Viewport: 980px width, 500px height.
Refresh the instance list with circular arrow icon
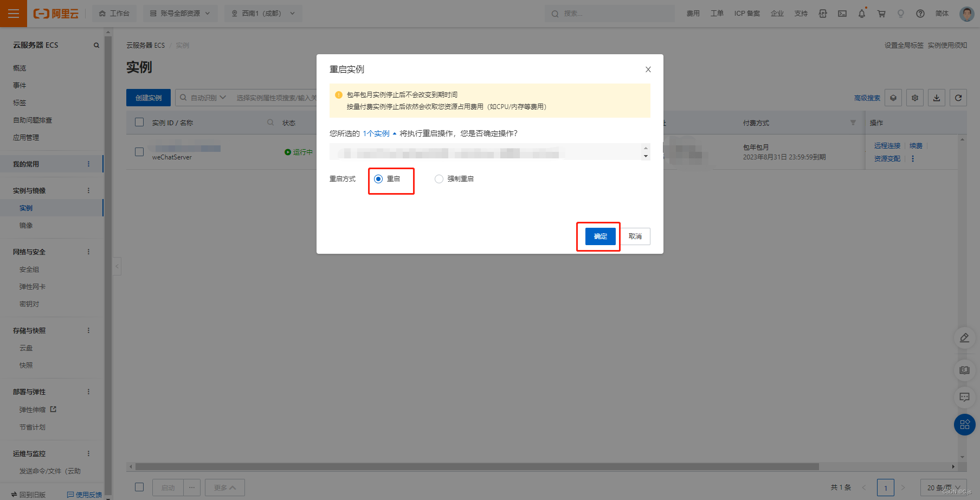click(958, 98)
